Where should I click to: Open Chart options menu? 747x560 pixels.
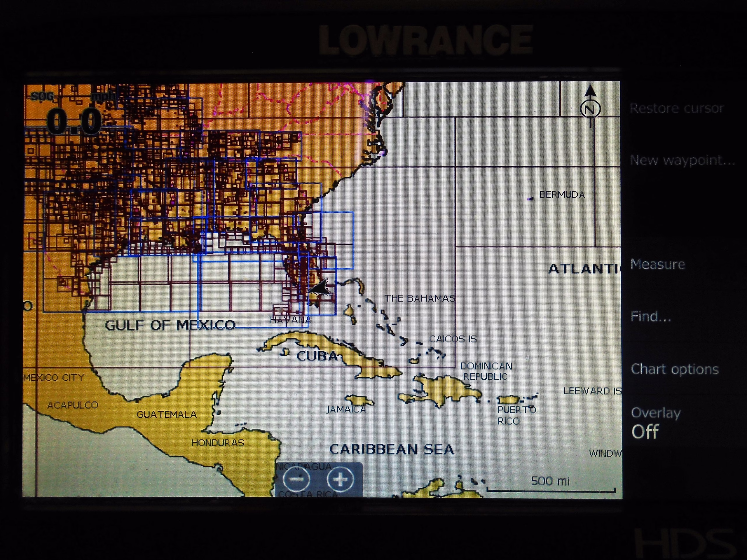click(675, 369)
